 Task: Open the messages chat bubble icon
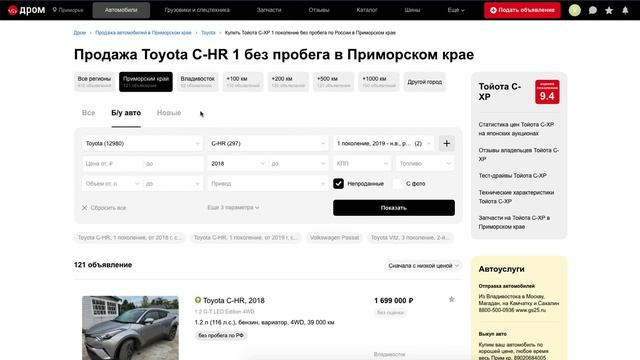[593, 11]
